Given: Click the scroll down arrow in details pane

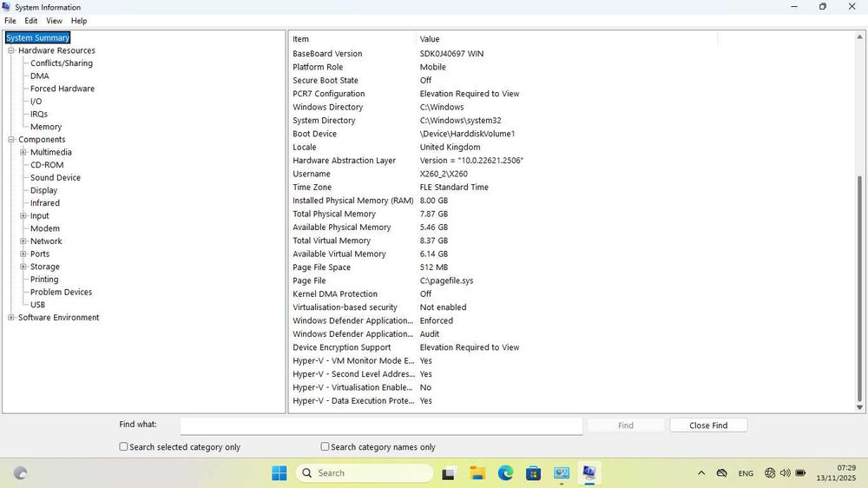Looking at the screenshot, I should (x=859, y=407).
